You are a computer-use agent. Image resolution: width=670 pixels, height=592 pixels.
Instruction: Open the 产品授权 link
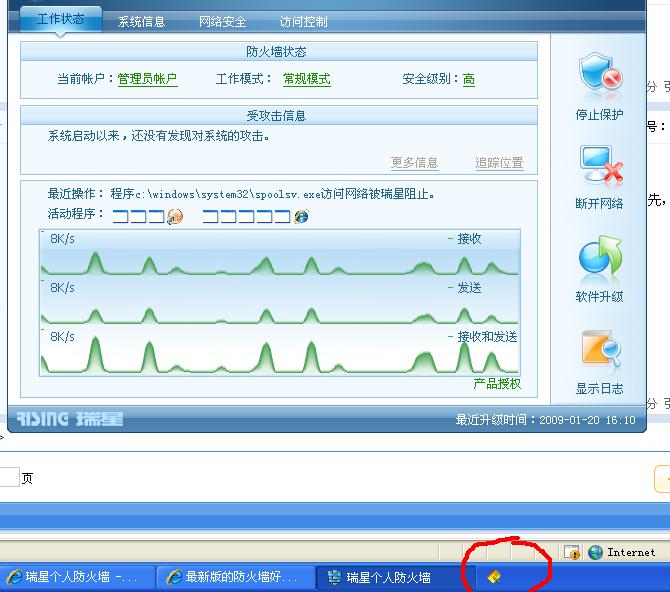click(497, 383)
